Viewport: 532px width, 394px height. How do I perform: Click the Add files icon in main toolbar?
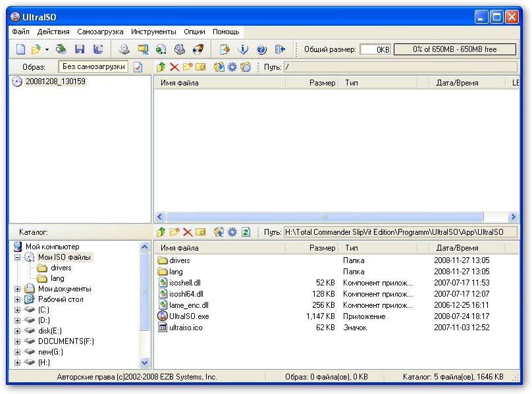(x=225, y=49)
